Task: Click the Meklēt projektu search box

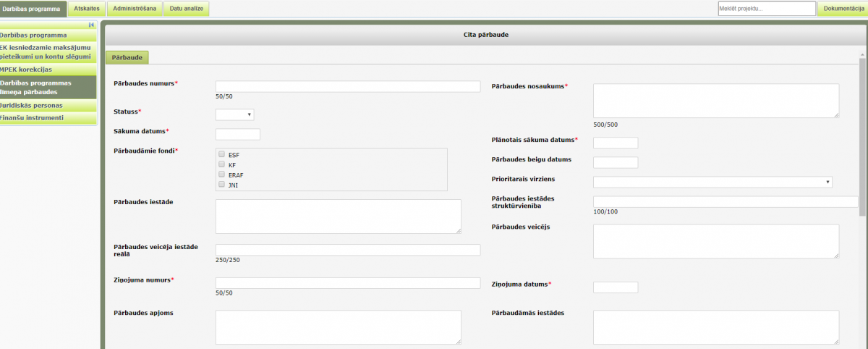Action: (766, 9)
